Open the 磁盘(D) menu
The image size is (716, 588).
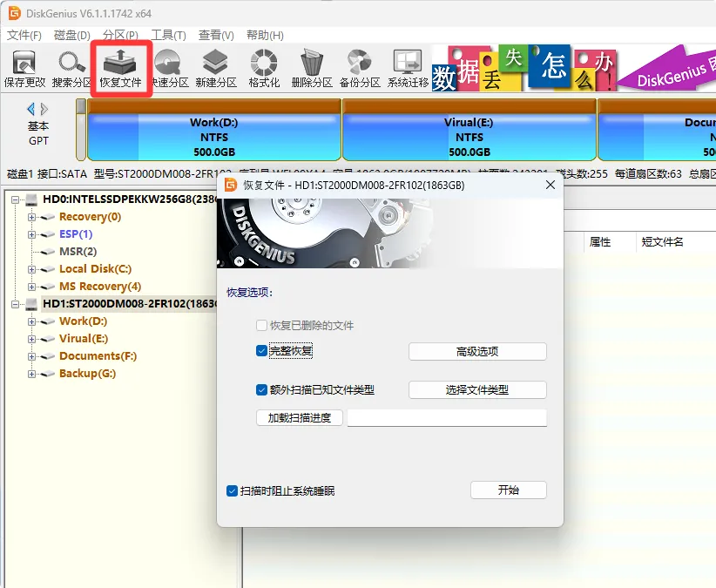tap(72, 35)
